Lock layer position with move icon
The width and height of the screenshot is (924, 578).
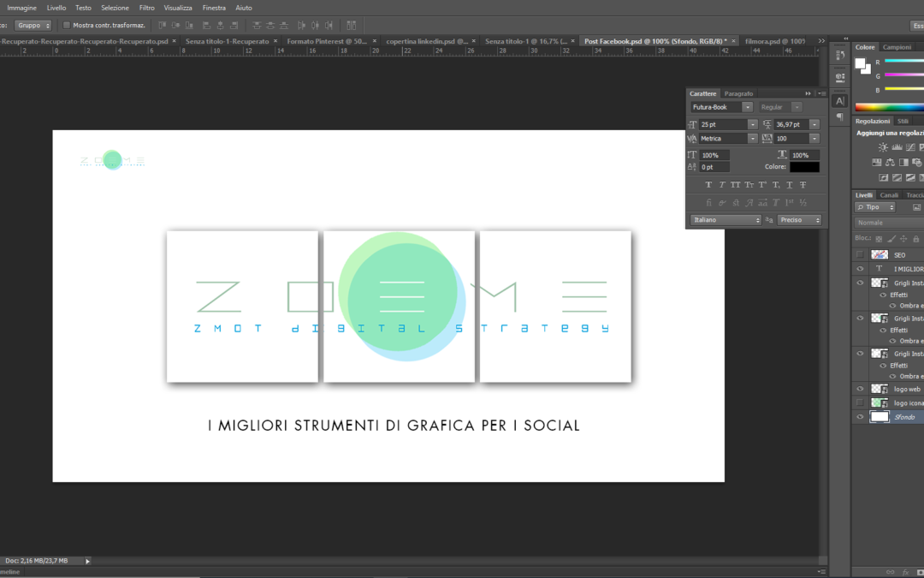903,239
